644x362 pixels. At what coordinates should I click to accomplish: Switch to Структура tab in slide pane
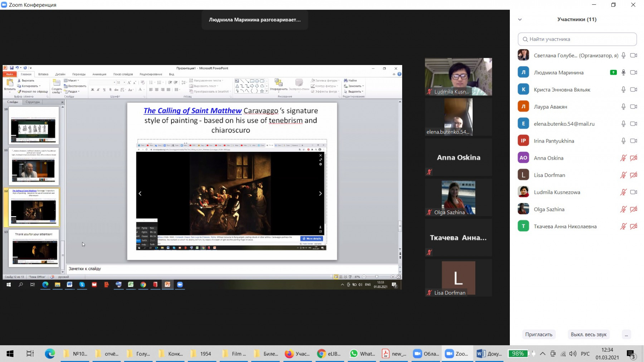tap(33, 102)
